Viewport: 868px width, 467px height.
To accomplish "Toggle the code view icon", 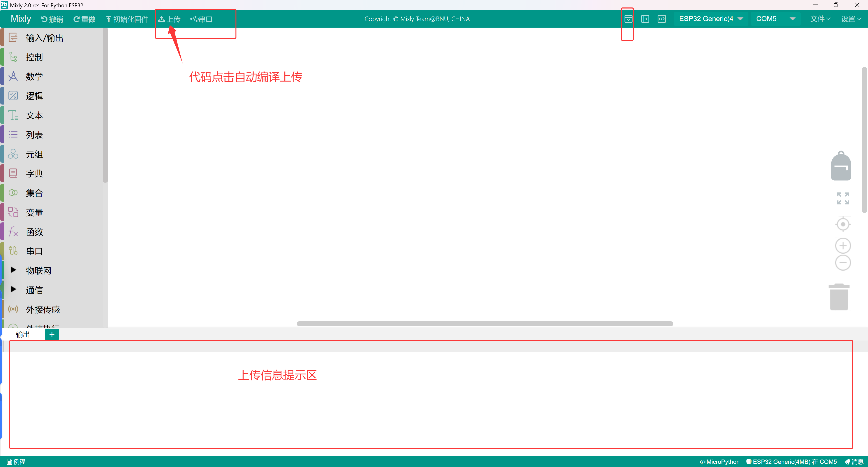I will tap(662, 19).
